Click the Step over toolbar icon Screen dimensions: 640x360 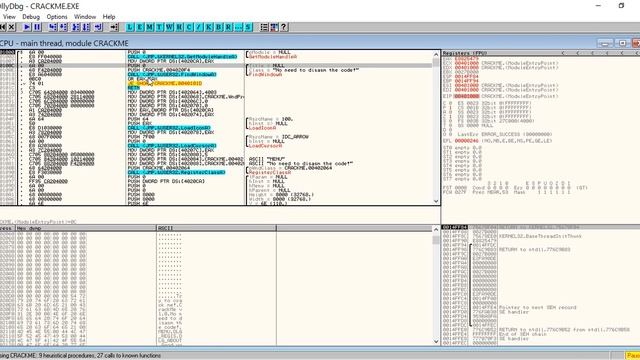point(63,27)
